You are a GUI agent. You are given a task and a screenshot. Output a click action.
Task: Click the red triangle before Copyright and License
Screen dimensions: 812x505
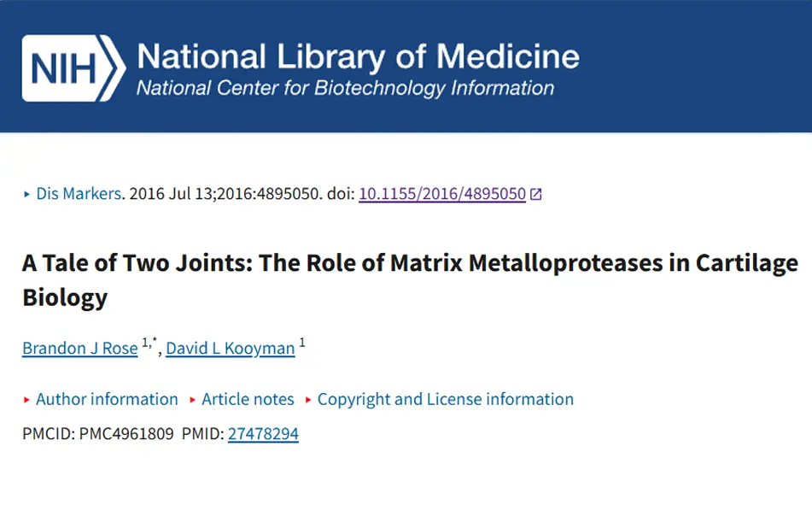pyautogui.click(x=308, y=400)
